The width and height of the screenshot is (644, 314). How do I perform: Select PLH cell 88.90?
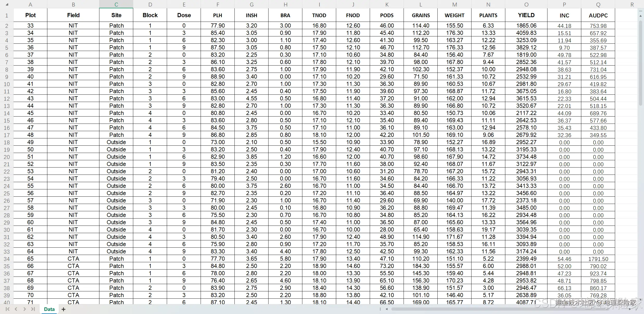218,77
